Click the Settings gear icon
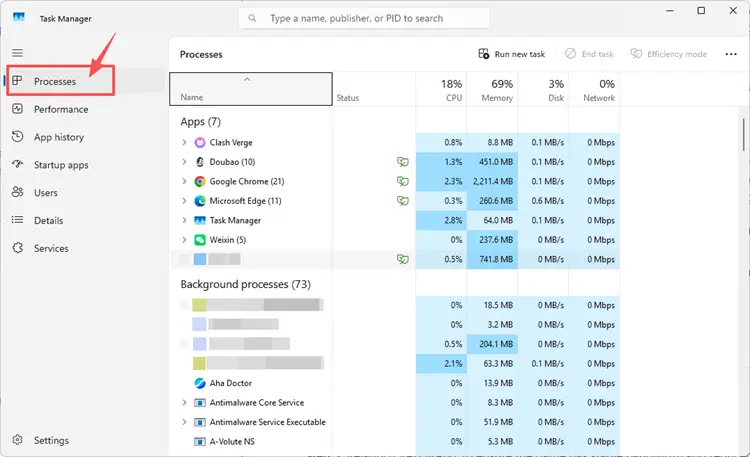The image size is (750, 457). [x=17, y=440]
